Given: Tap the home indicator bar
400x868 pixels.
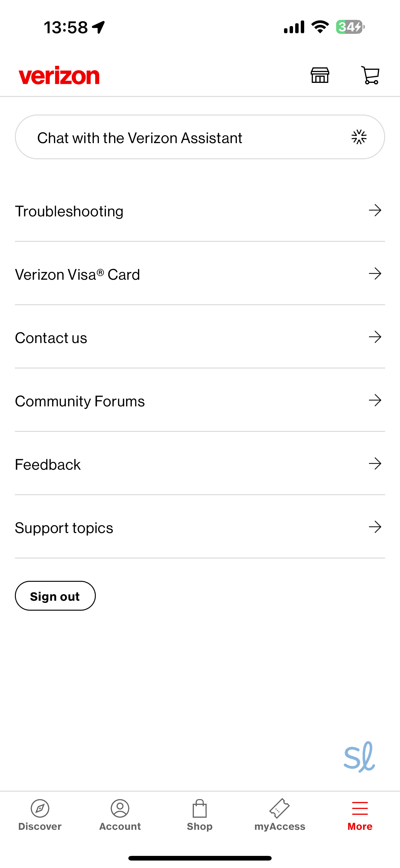Looking at the screenshot, I should 200,858.
